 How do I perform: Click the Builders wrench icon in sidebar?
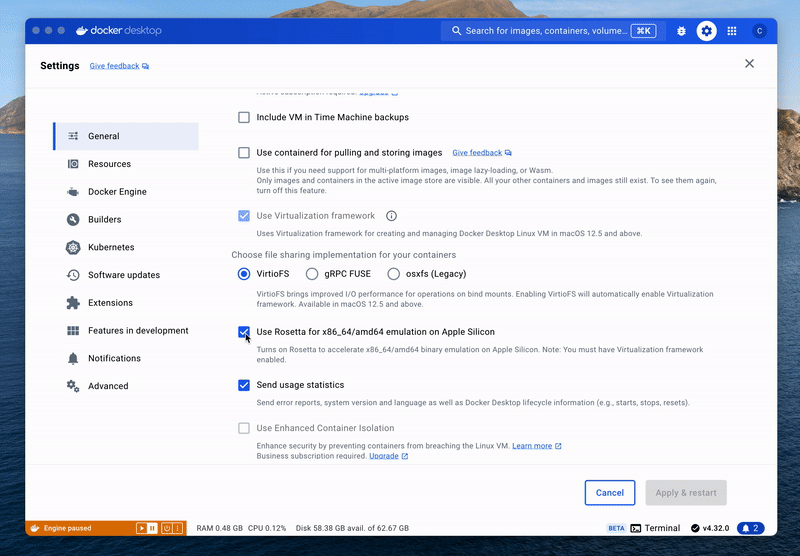[x=73, y=219]
